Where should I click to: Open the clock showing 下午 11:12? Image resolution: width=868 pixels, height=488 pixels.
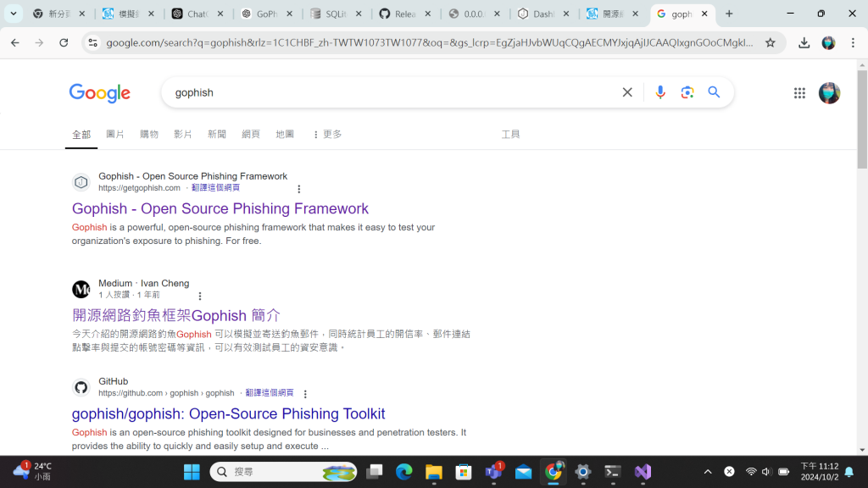point(820,471)
